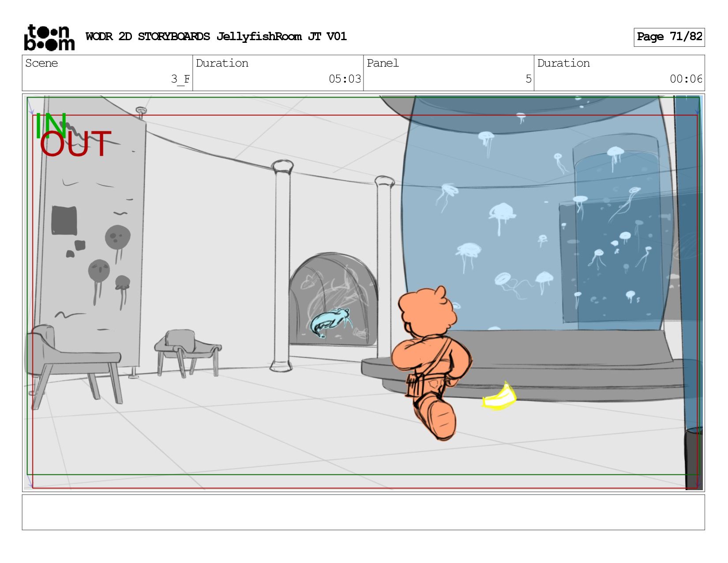
Task: Select the scene duration value '05:03'
Action: [x=345, y=79]
